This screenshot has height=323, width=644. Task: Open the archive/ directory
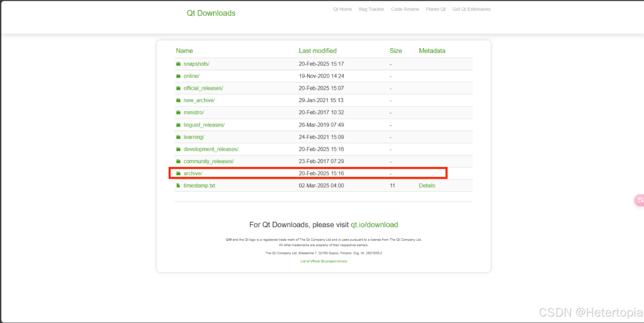193,173
